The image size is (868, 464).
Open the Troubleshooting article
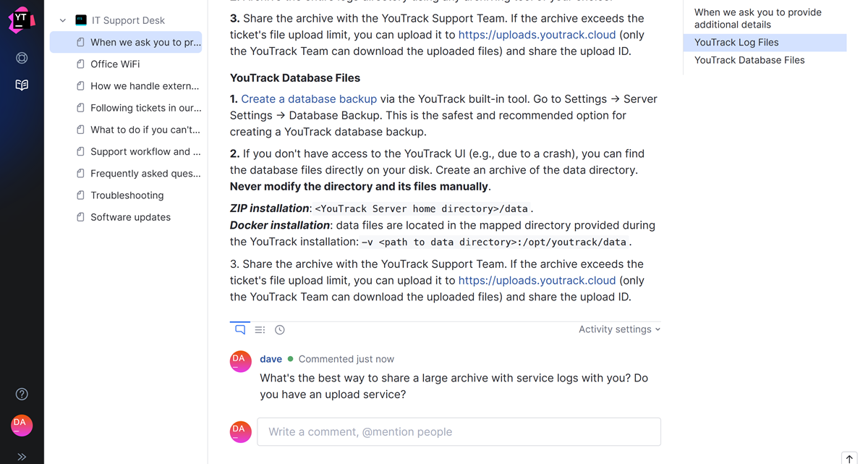pyautogui.click(x=127, y=195)
